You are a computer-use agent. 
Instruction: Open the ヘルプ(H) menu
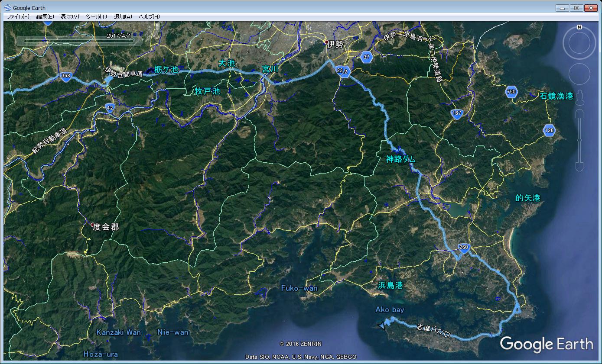tap(149, 16)
